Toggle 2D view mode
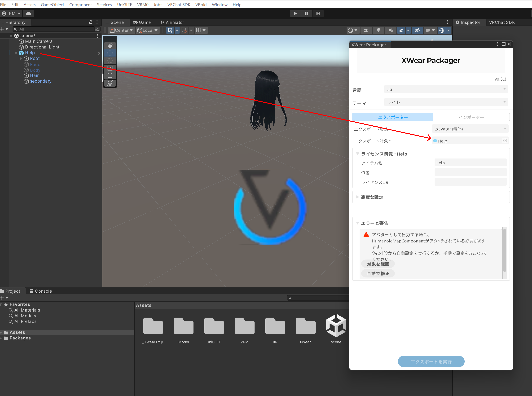 366,30
